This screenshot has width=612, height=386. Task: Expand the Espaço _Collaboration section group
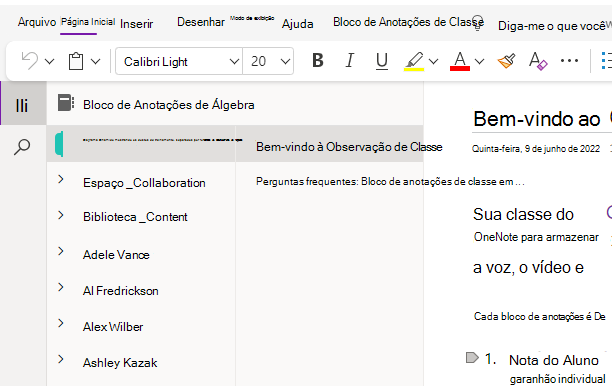click(x=61, y=179)
